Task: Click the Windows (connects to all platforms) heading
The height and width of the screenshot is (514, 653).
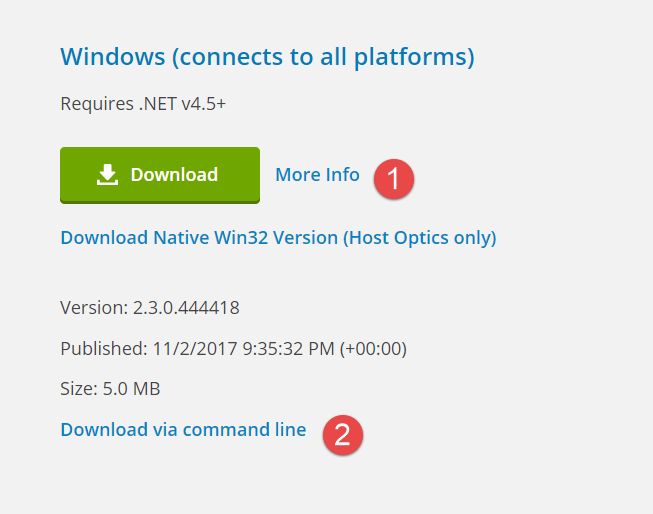Action: pyautogui.click(x=267, y=57)
